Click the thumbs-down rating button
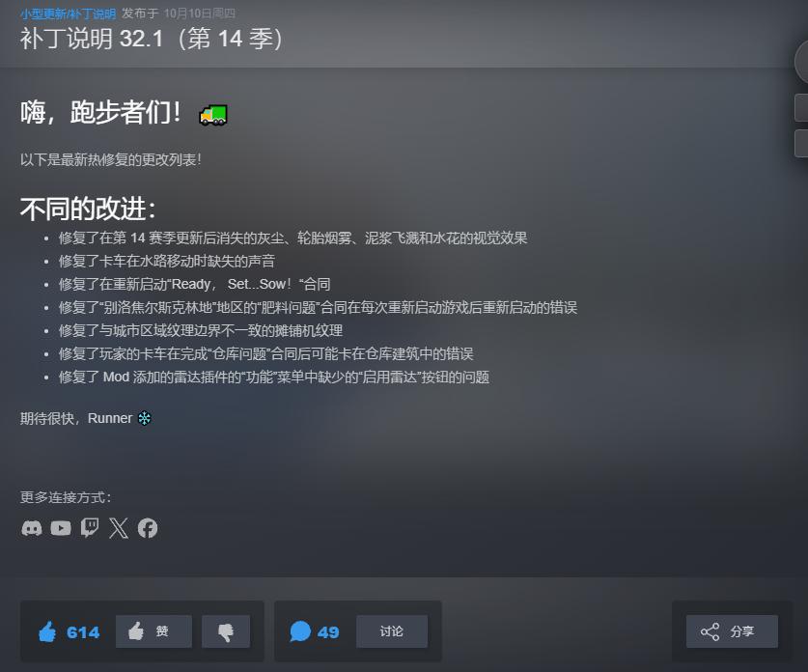 226,631
